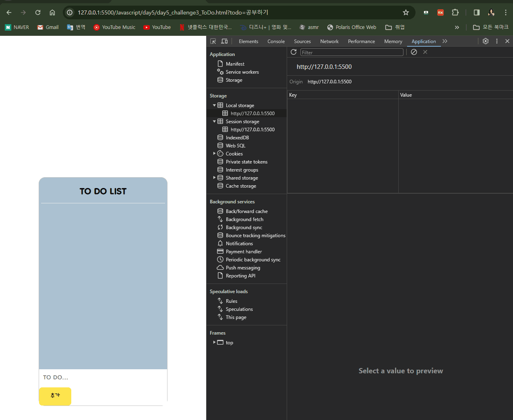
Task: Open YouTube Music bookmark
Action: 114,27
